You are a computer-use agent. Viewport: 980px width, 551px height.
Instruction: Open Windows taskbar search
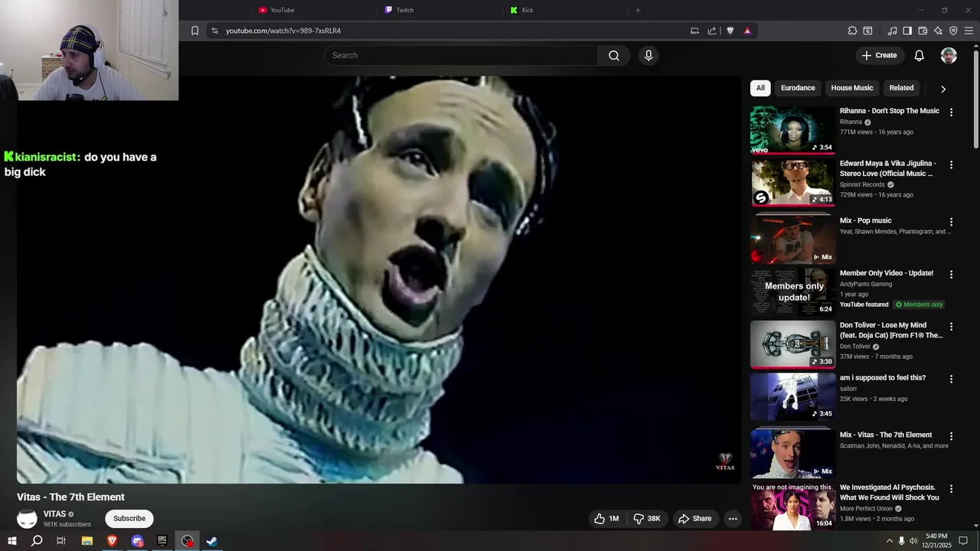click(37, 541)
